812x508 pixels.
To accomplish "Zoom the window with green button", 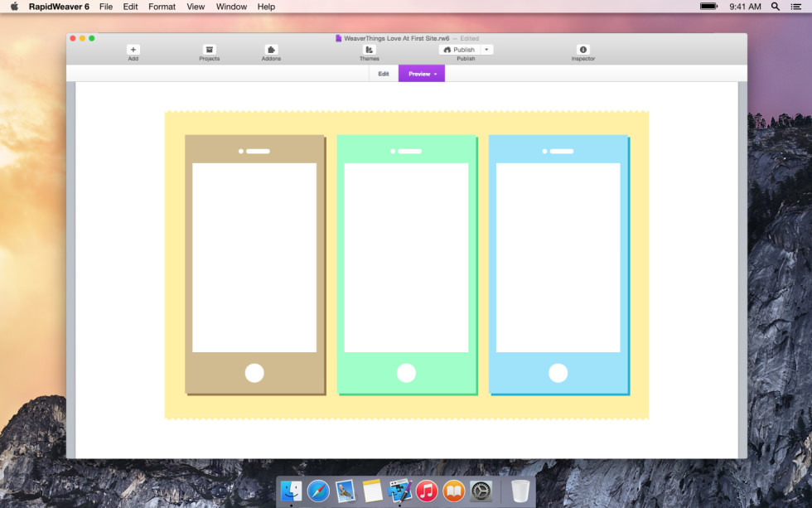I will pos(92,38).
